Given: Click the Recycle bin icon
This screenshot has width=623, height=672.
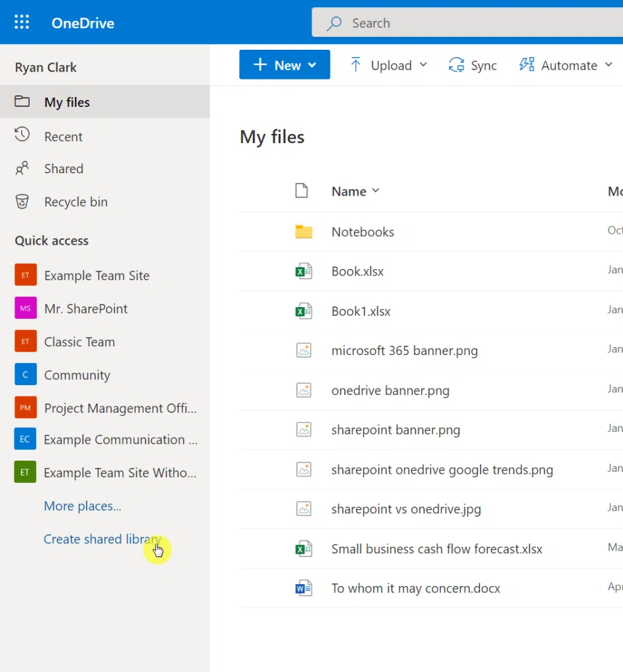Looking at the screenshot, I should point(22,201).
